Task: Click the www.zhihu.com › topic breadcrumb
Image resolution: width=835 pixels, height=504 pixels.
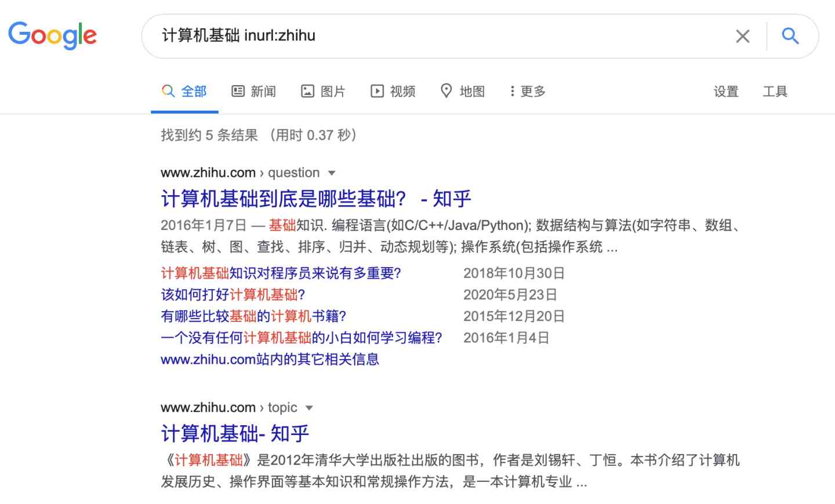Action: tap(229, 407)
